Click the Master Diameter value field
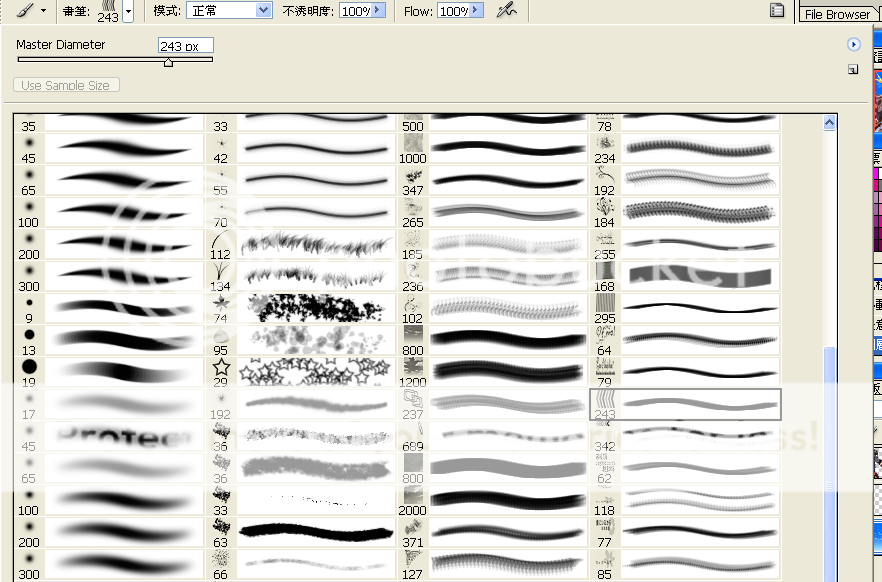Image resolution: width=882 pixels, height=582 pixels. coord(185,45)
